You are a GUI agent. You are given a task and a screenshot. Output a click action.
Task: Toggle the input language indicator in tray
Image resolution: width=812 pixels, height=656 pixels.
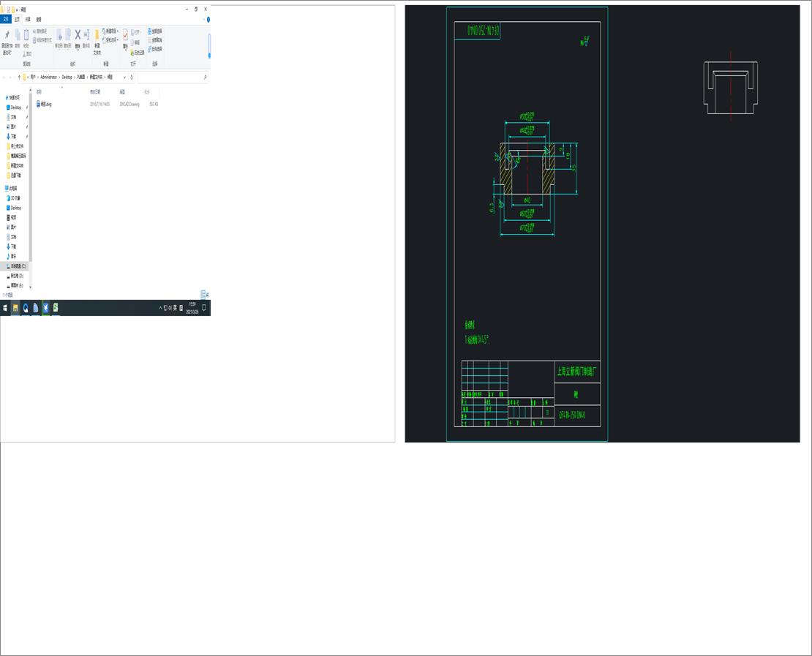175,308
